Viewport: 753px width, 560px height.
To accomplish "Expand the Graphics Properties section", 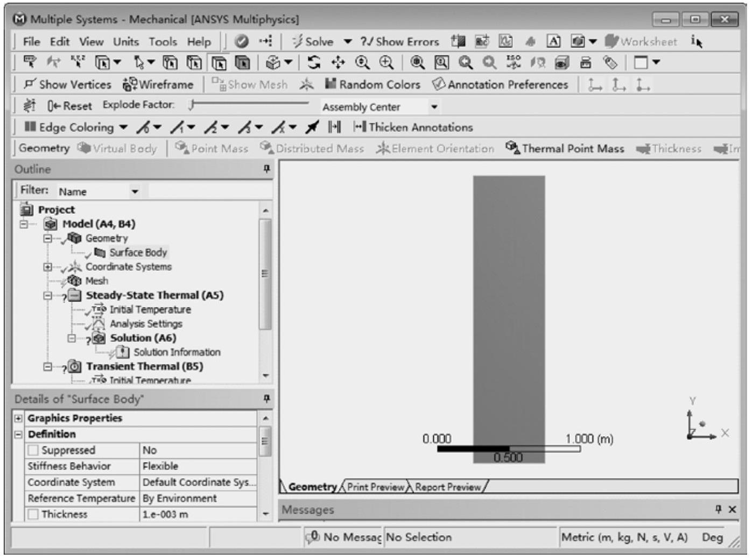I will (x=19, y=418).
